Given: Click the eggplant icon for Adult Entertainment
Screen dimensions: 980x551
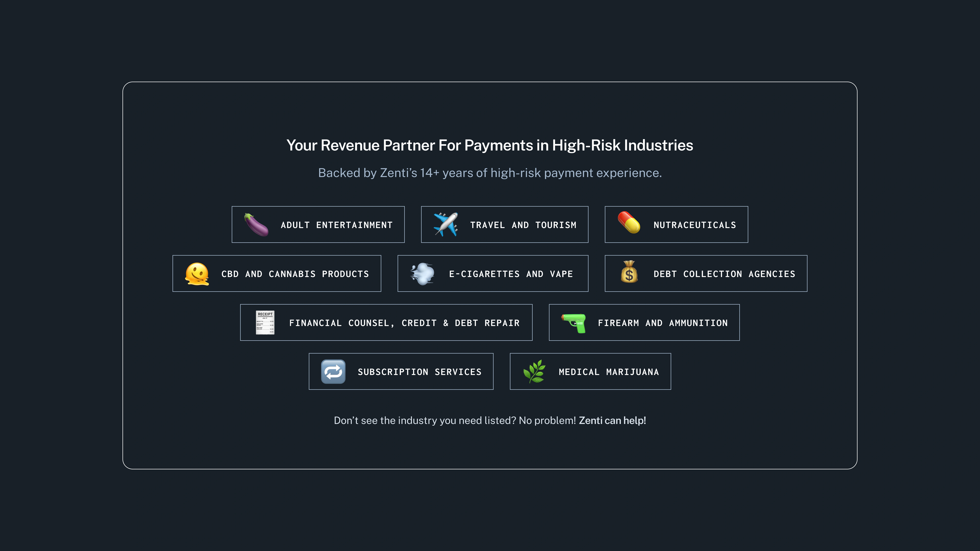Looking at the screenshot, I should point(256,225).
